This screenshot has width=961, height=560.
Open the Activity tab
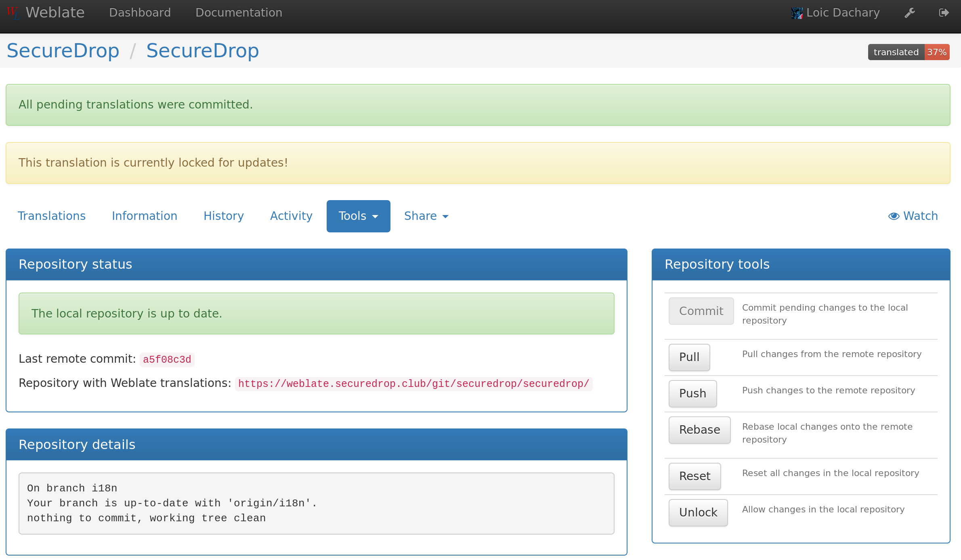(291, 216)
